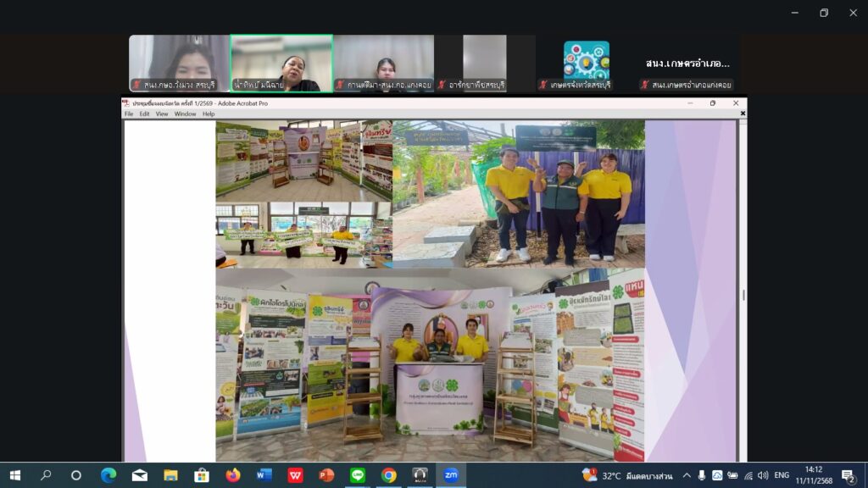Open the volume control in system tray
The height and width of the screenshot is (488, 868).
tap(763, 475)
